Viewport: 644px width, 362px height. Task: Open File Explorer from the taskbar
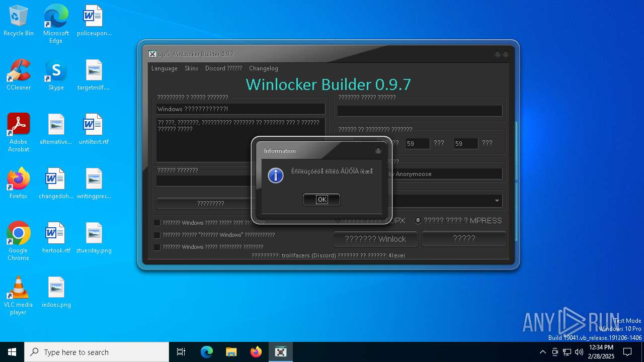click(x=231, y=352)
